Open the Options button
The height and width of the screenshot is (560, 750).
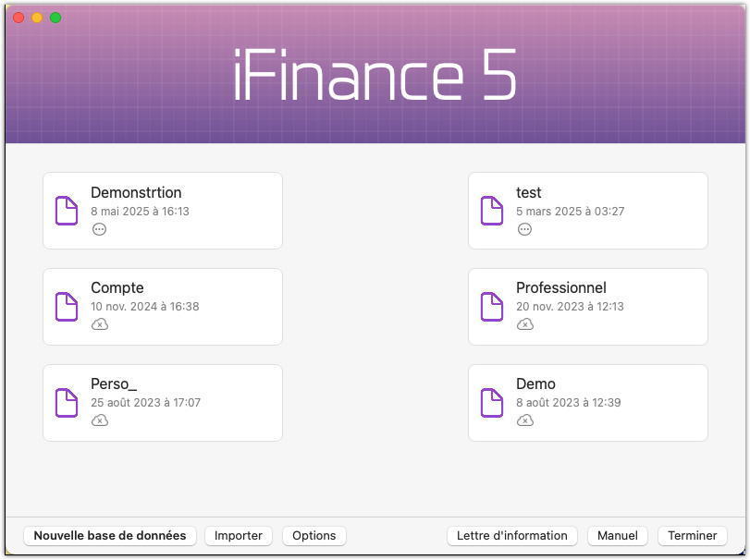point(314,536)
